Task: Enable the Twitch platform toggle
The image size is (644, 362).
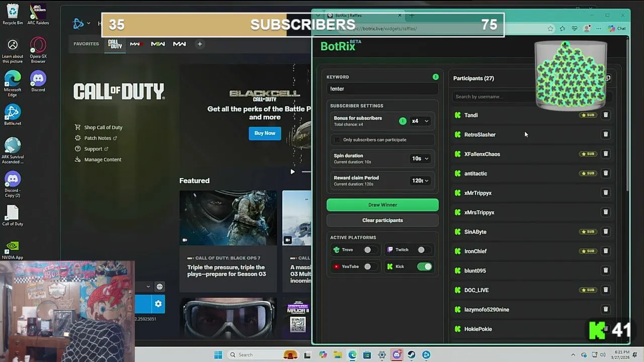Action: coord(424,250)
